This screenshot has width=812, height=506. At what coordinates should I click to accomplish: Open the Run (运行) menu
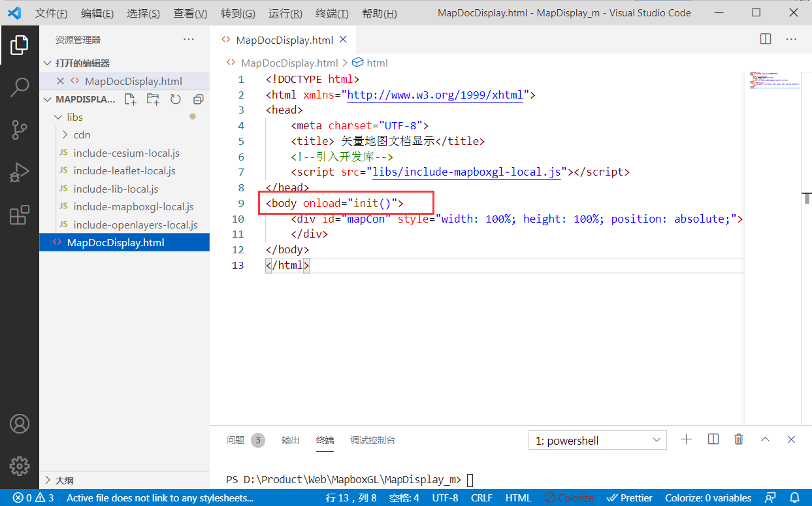[x=285, y=14]
